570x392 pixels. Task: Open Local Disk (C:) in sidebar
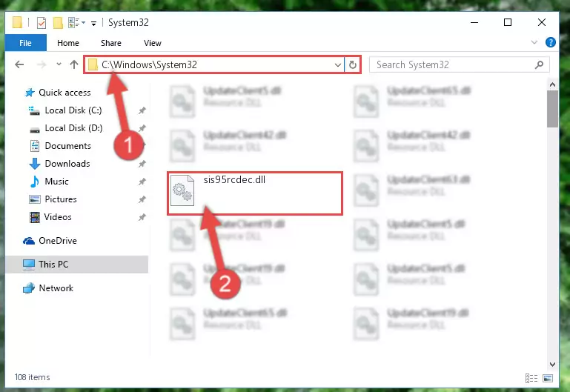[73, 110]
